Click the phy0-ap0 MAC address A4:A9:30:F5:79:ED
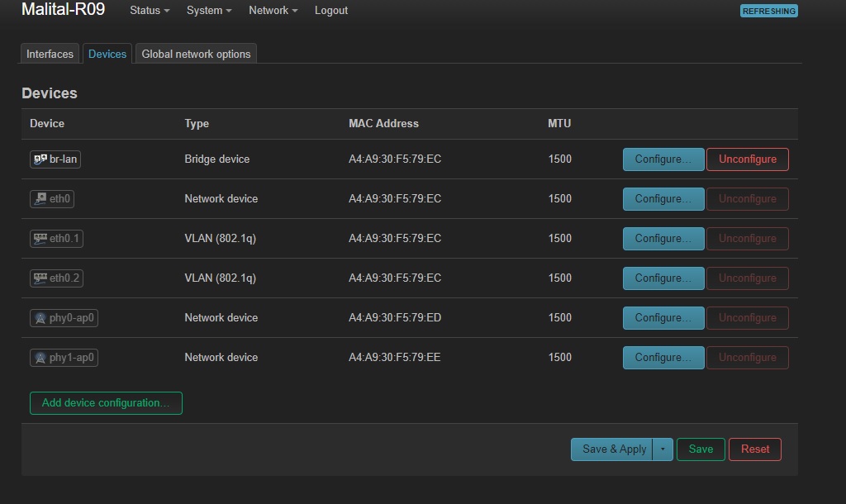The height and width of the screenshot is (504, 846). pos(395,318)
